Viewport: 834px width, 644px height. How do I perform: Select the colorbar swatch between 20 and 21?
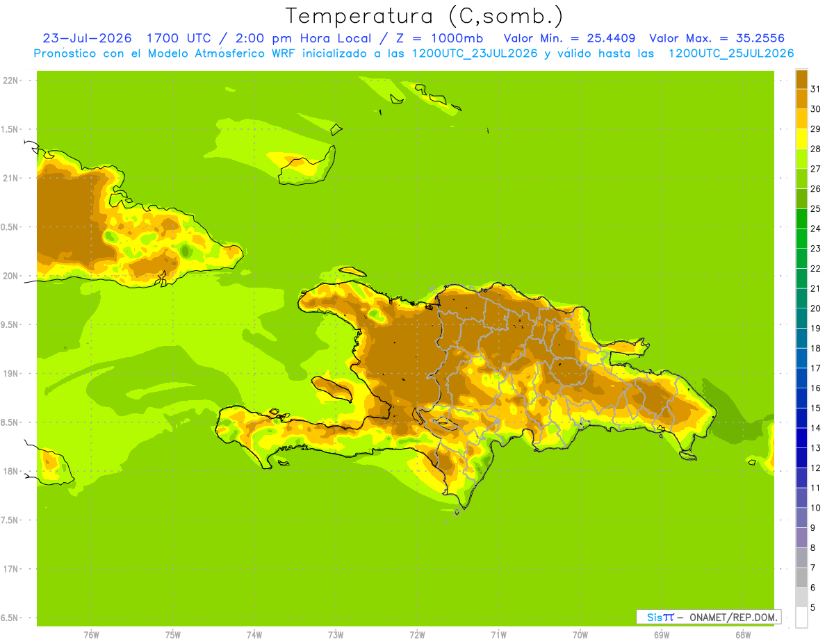pos(801,298)
